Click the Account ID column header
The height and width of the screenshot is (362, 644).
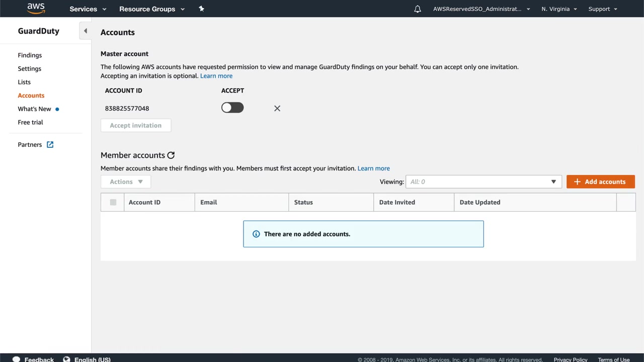(144, 202)
